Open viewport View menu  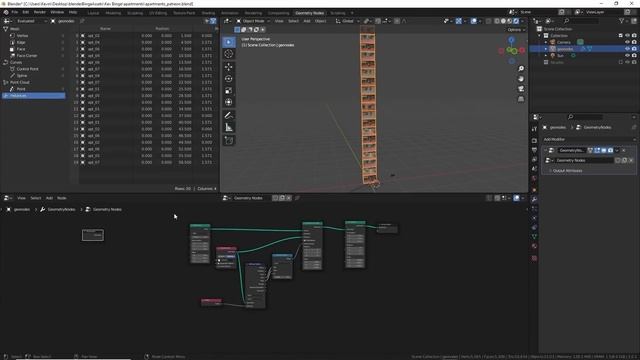(x=279, y=21)
